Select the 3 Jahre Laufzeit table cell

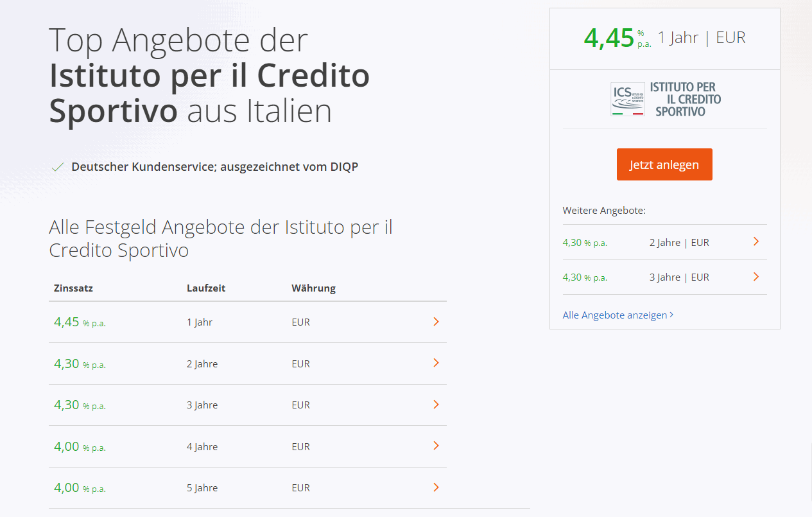[x=202, y=405]
